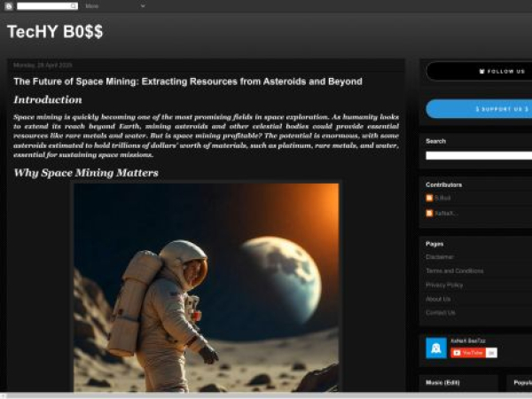Click the sidebar Search input field
The width and height of the screenshot is (532, 399).
(479, 155)
